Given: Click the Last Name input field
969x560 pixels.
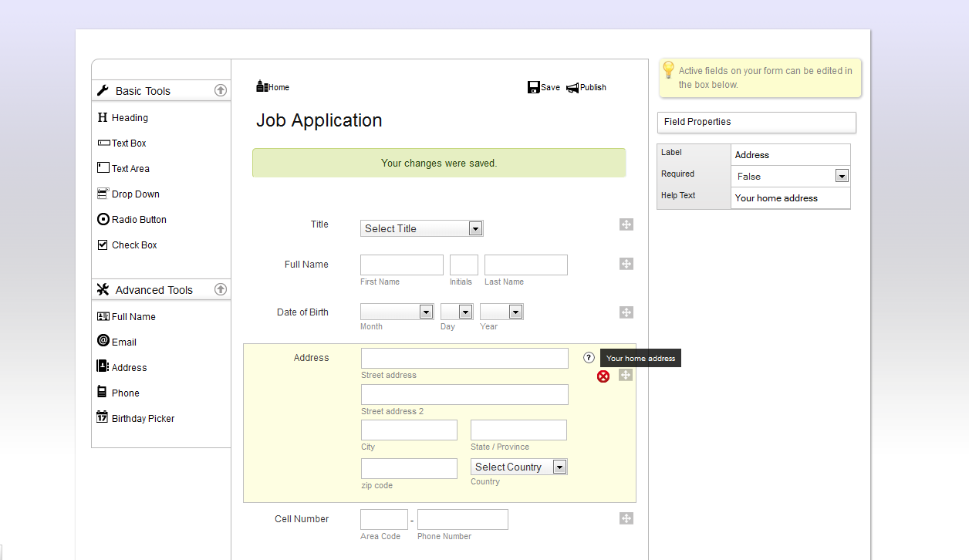Looking at the screenshot, I should (526, 265).
